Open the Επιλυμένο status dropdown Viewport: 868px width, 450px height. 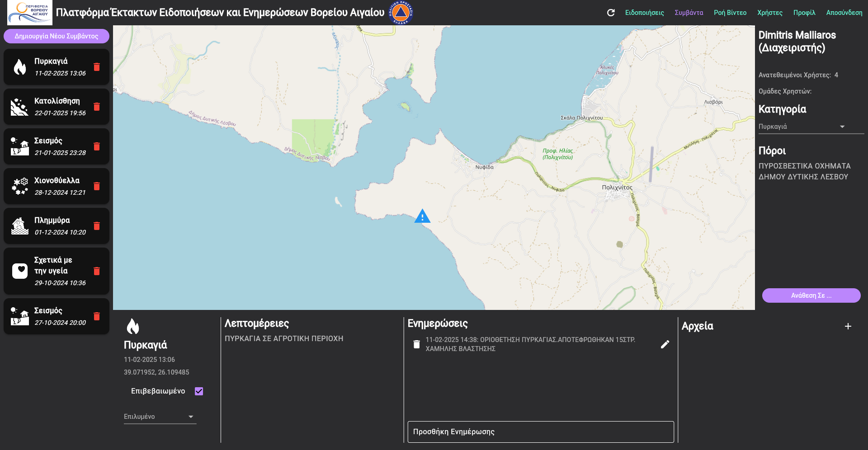[160, 417]
